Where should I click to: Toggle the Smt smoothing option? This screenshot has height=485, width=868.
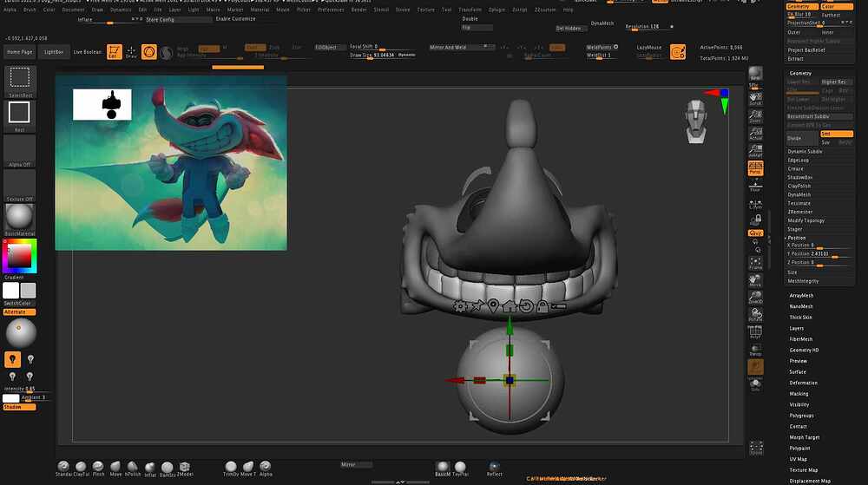click(837, 134)
